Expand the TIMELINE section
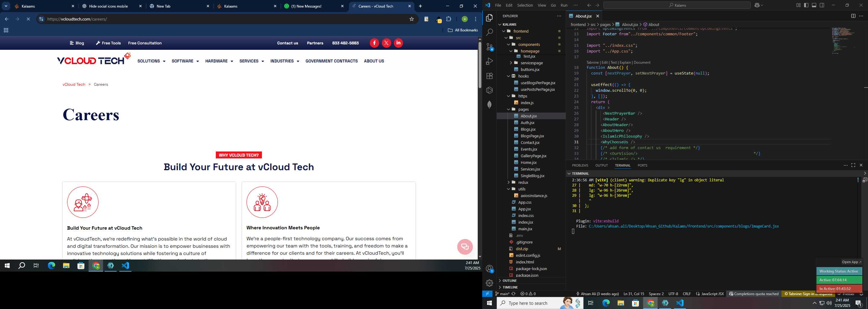 click(510, 287)
